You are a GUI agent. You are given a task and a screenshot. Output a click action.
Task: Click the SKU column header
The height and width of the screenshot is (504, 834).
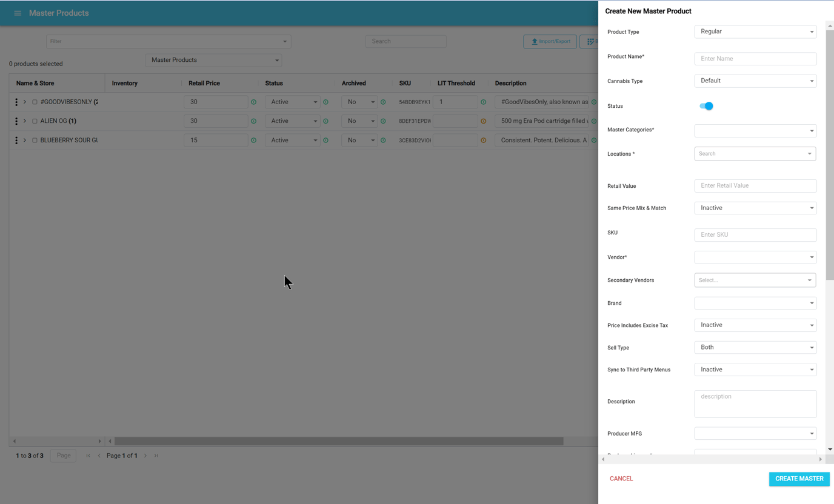[405, 83]
